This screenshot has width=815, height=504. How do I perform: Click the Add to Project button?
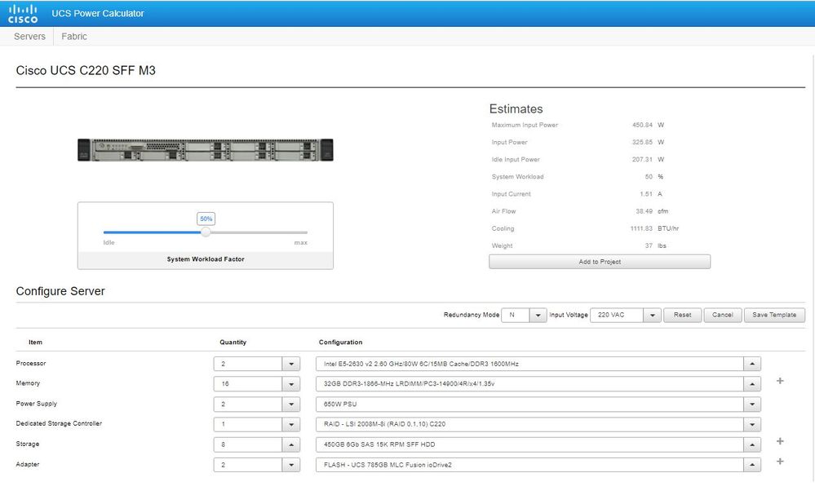tap(600, 262)
